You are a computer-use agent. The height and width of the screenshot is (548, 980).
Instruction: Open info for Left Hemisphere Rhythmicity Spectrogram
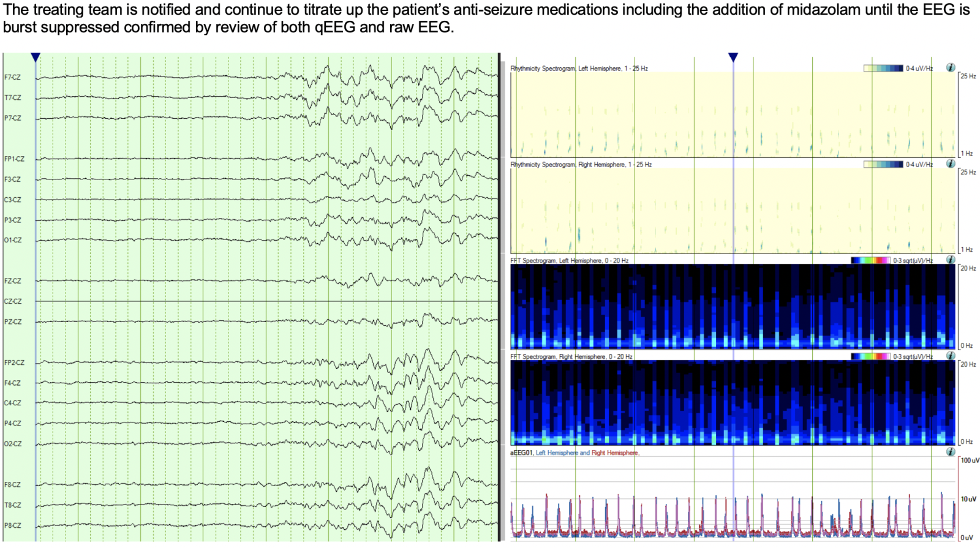(x=950, y=68)
